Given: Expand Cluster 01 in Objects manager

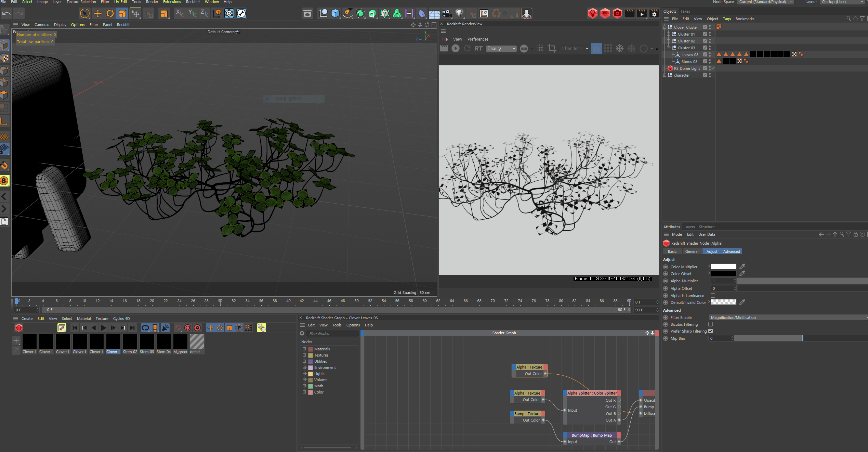Looking at the screenshot, I should point(669,34).
